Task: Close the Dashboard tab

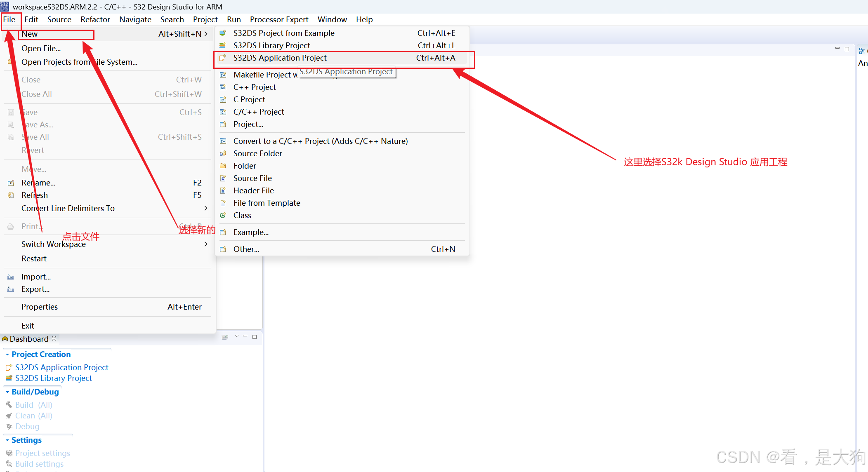Action: (54, 338)
